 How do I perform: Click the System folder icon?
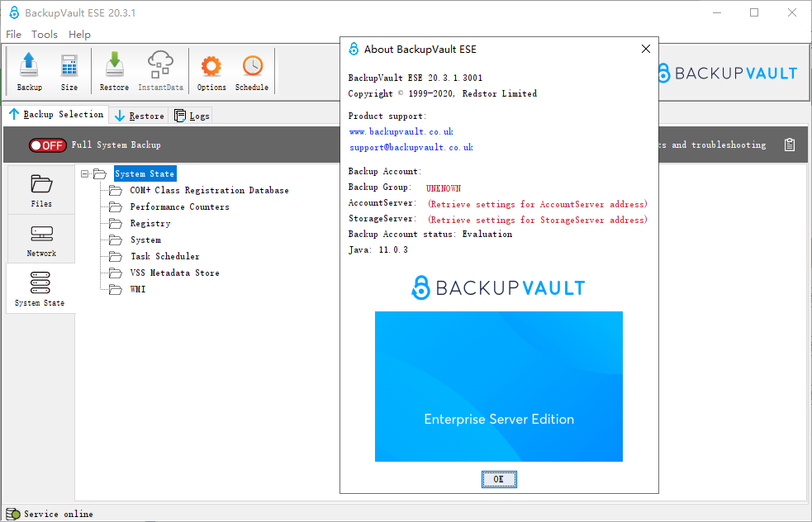tap(116, 240)
